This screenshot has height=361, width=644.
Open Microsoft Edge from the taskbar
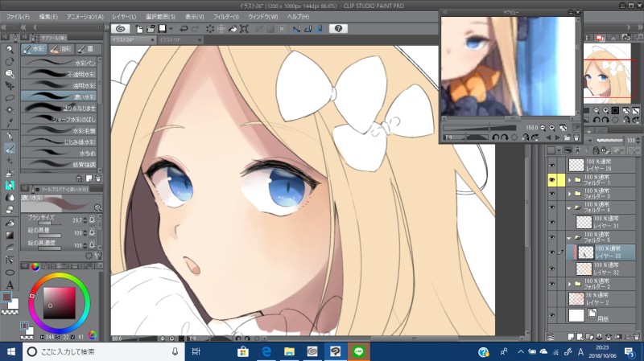[266, 351]
